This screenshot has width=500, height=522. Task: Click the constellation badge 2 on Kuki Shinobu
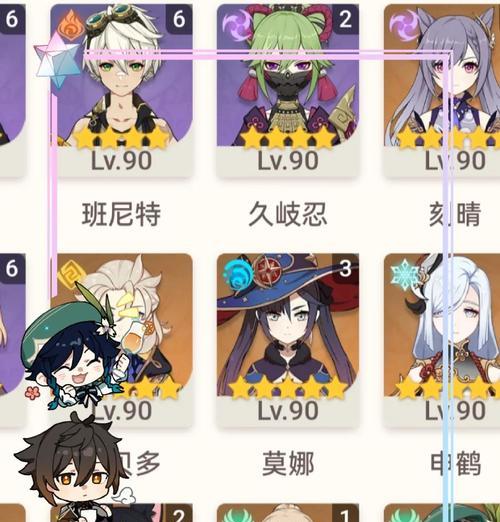[x=346, y=19]
